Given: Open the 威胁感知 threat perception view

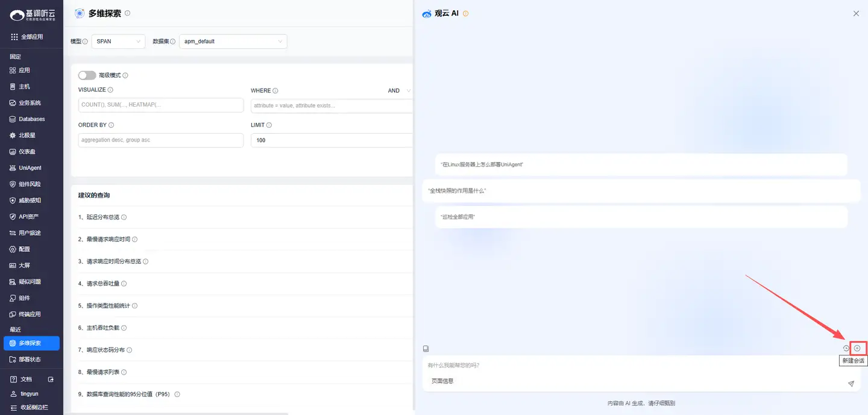Looking at the screenshot, I should [29, 200].
